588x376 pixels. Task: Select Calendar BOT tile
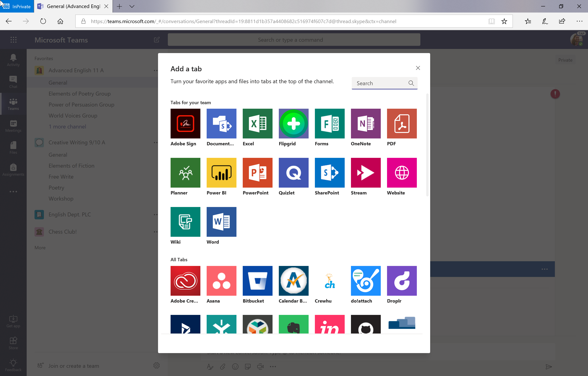tap(294, 281)
